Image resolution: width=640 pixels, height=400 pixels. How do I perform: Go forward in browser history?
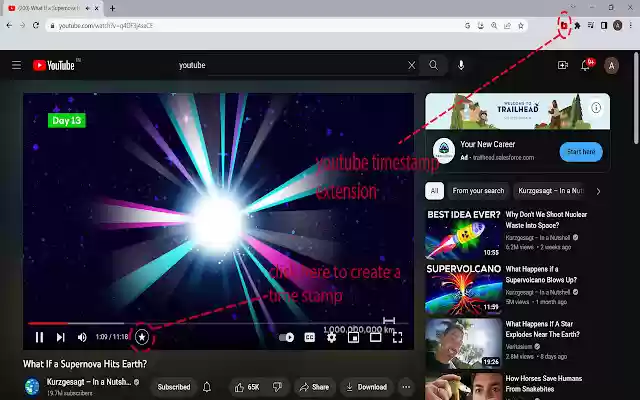tap(22, 25)
